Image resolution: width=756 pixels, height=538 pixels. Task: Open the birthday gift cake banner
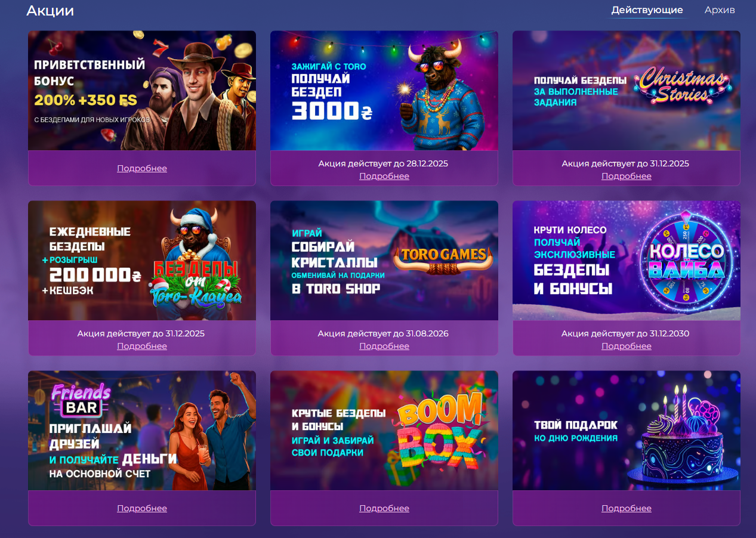coord(627,431)
